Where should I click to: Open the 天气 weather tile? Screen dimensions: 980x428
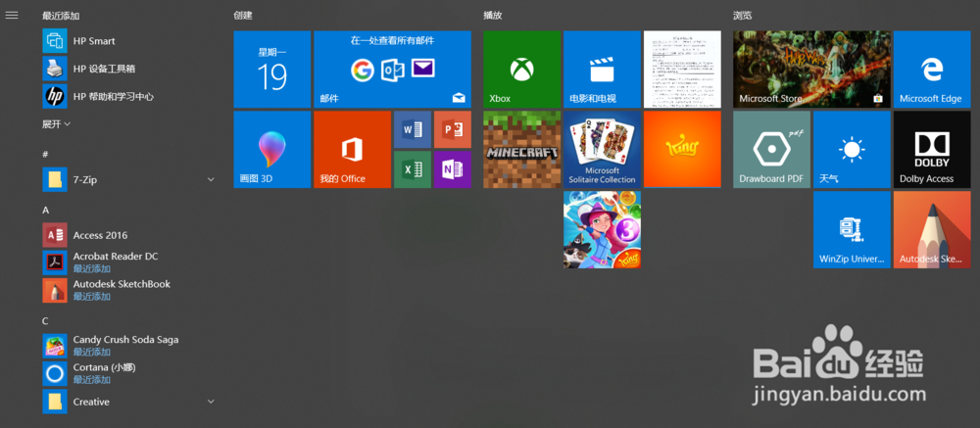(x=852, y=149)
